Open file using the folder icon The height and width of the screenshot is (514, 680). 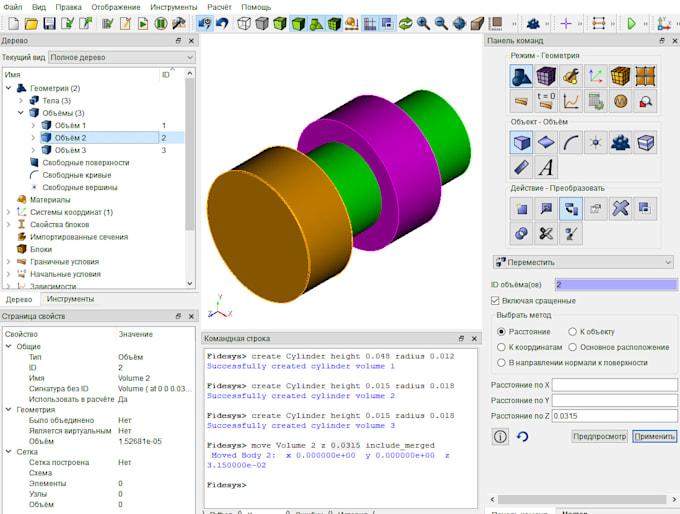point(31,23)
